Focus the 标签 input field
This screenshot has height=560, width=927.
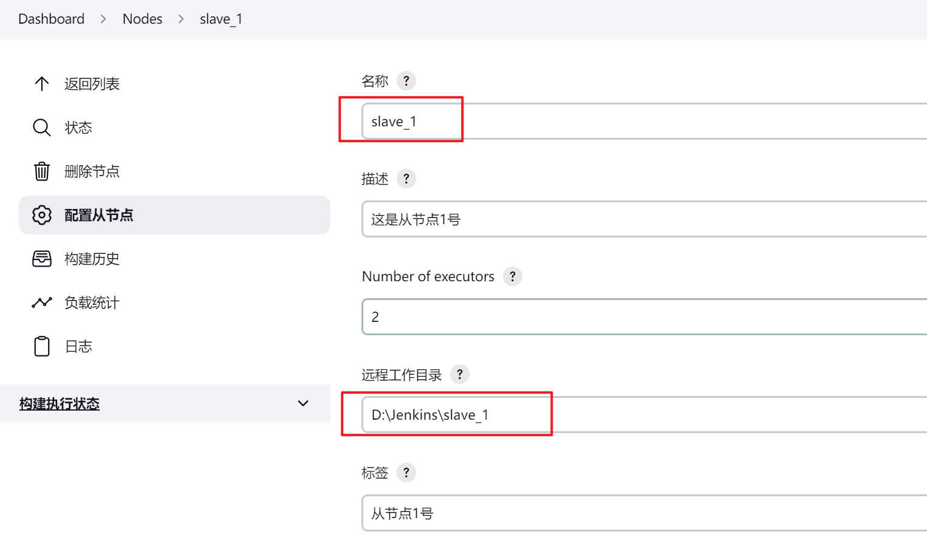pos(645,513)
